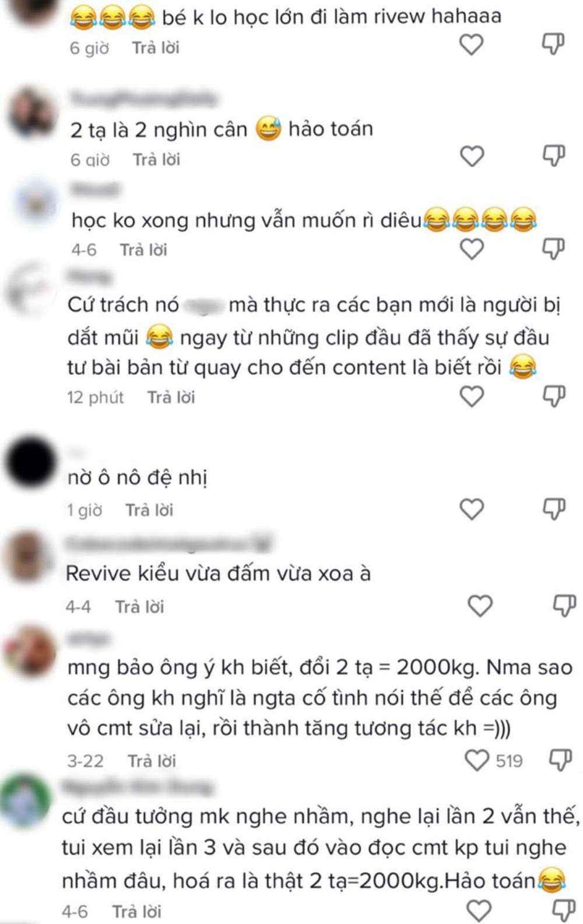Reply to the 3-22 comment
583x924 pixels.
[x=152, y=761]
